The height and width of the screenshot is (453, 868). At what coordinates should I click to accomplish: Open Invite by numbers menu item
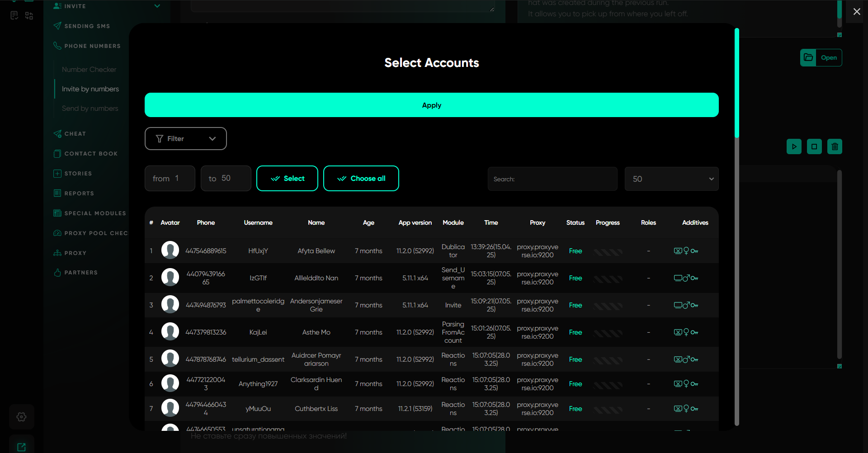[90, 89]
